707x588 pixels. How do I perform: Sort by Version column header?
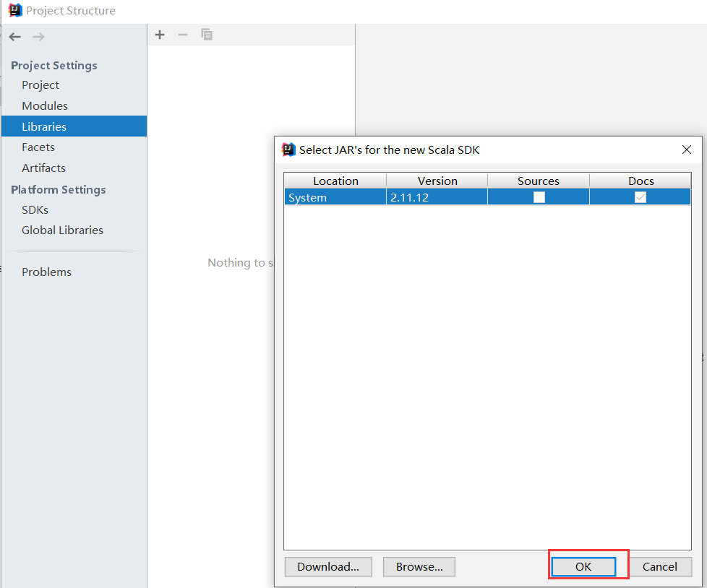437,181
